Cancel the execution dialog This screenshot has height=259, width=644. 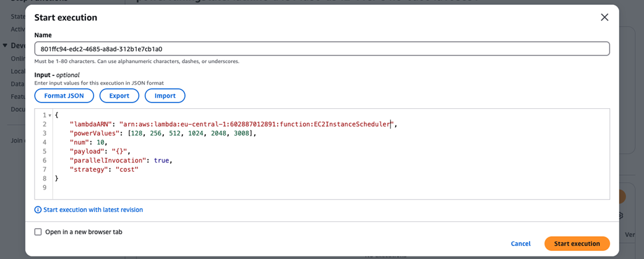(520, 244)
